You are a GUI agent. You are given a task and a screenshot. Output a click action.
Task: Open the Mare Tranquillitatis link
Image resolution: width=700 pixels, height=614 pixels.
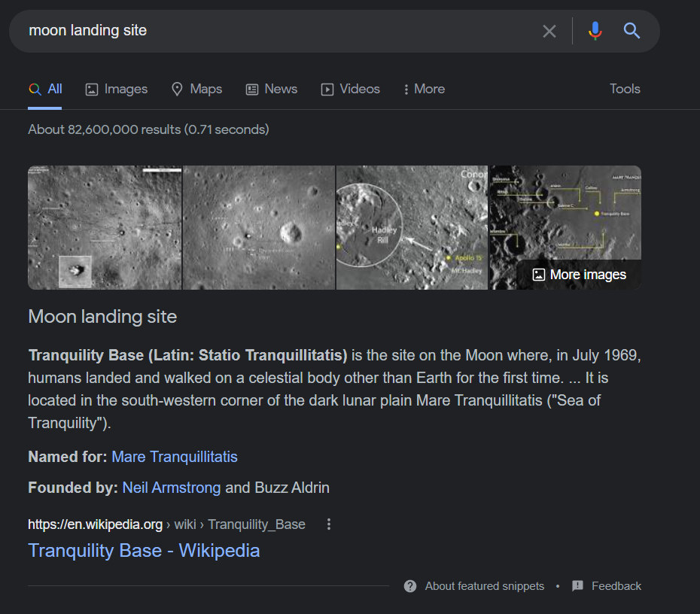(x=175, y=457)
